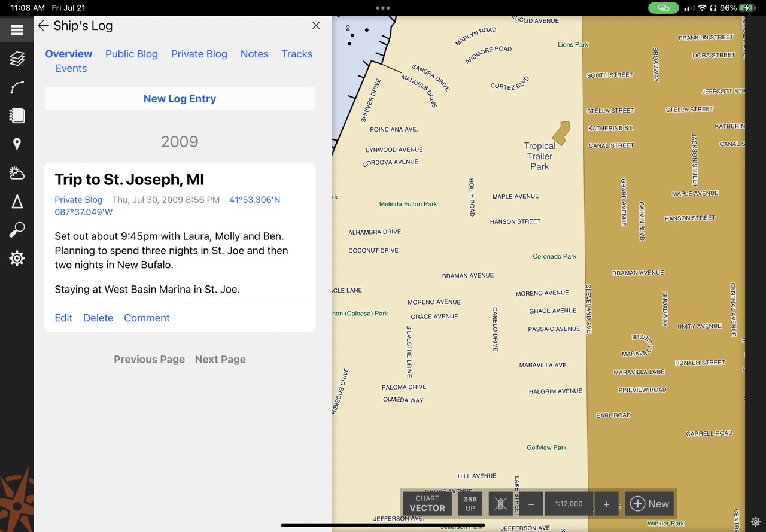The width and height of the screenshot is (766, 532).
Task: Tap Golfview Park label on map
Action: 546,448
